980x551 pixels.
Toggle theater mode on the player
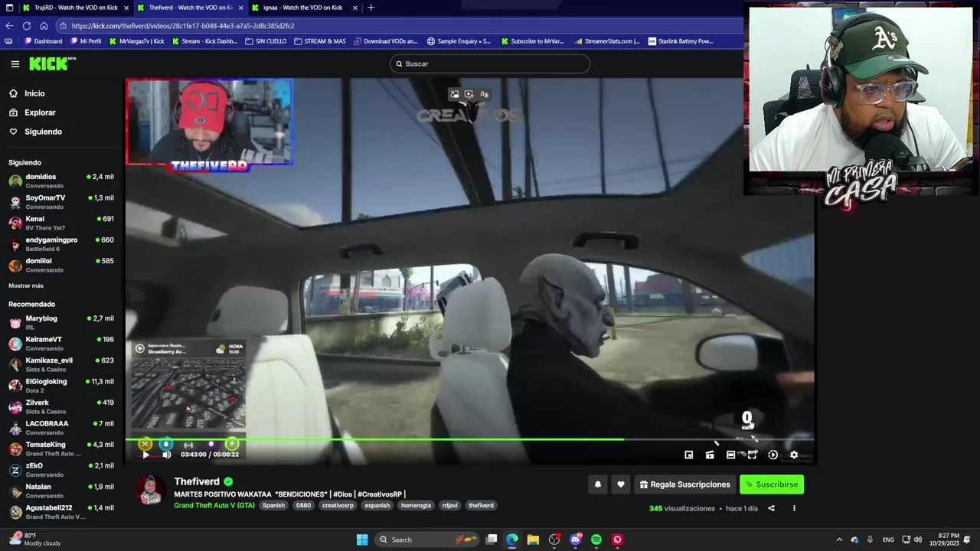point(730,455)
